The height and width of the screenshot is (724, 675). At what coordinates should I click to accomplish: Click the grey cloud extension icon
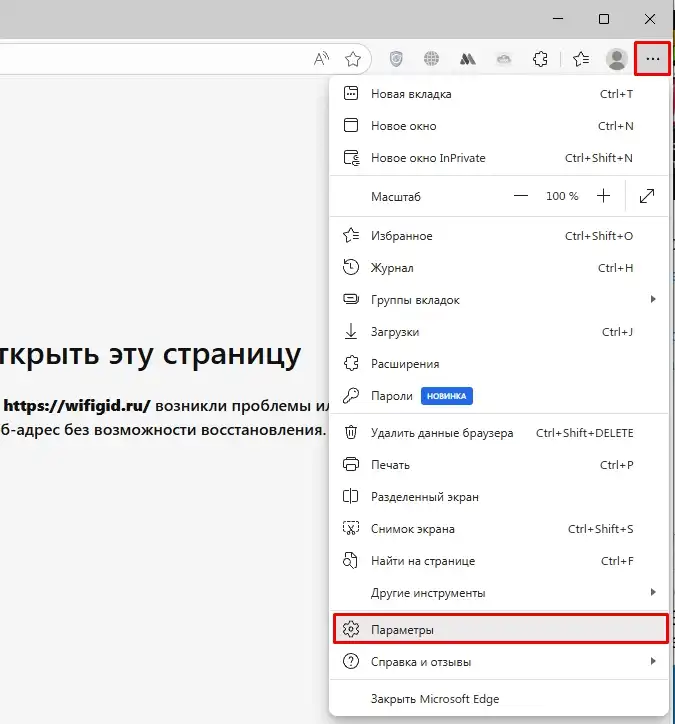click(504, 59)
